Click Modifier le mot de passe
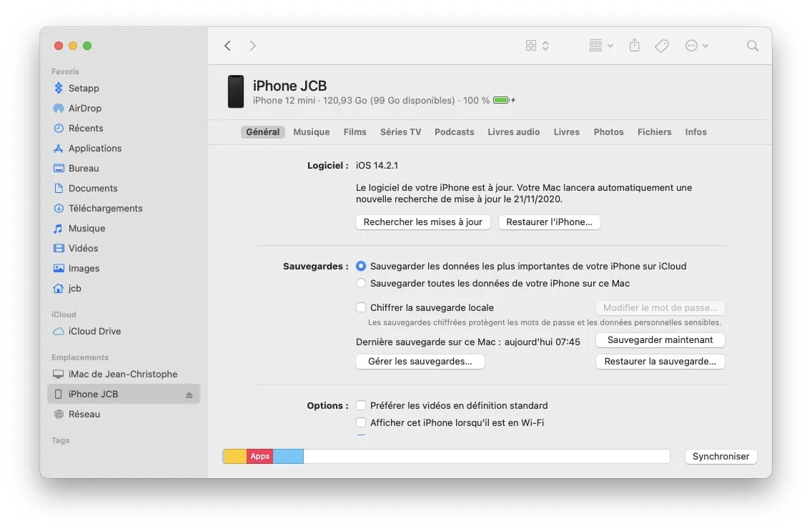Image resolution: width=812 pixels, height=531 pixels. click(x=660, y=308)
